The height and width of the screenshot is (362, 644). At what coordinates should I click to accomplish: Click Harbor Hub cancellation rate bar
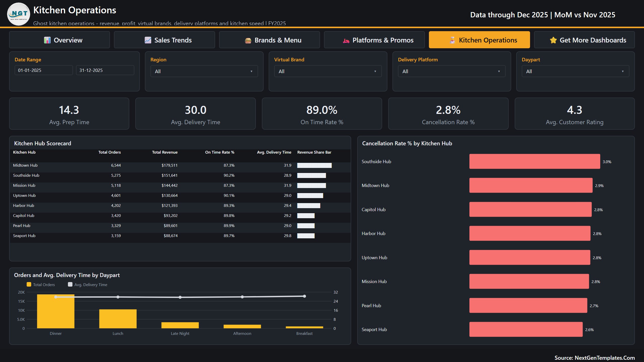tap(530, 233)
